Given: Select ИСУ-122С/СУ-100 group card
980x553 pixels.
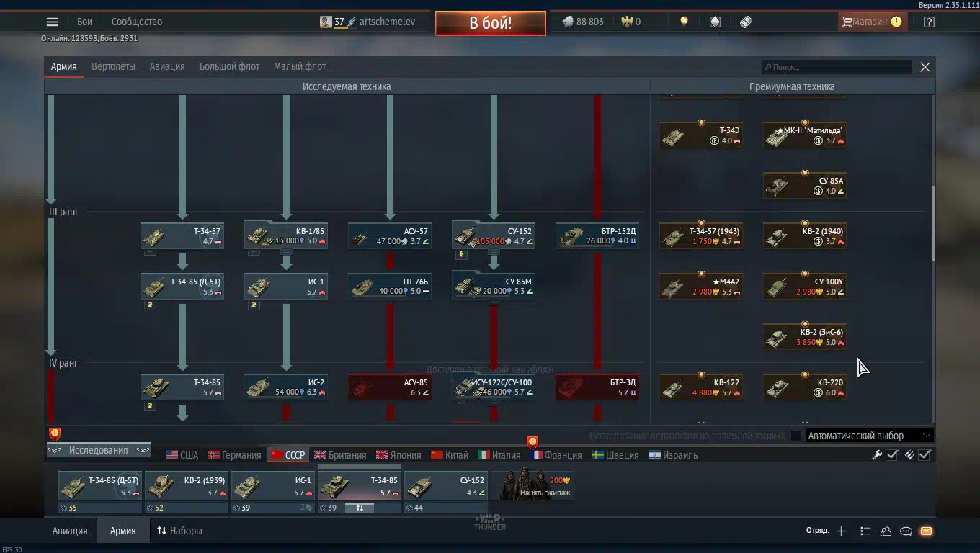Looking at the screenshot, I should pos(494,387).
